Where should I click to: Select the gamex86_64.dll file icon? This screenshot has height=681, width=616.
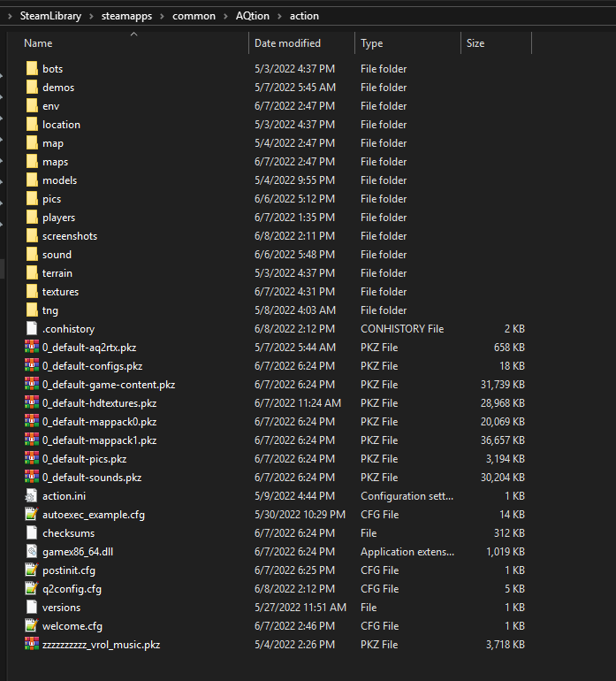coord(32,552)
